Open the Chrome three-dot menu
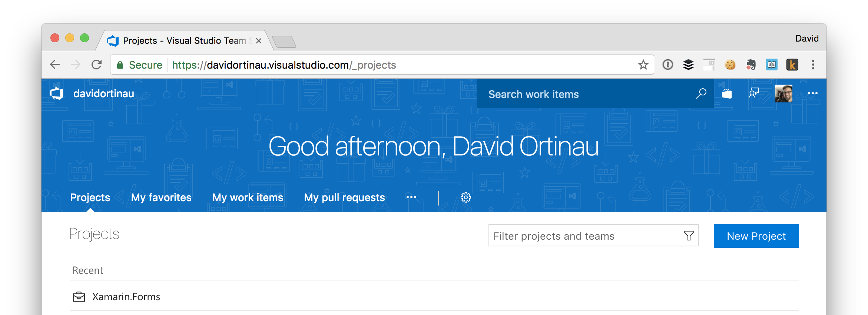868x315 pixels. (x=813, y=65)
